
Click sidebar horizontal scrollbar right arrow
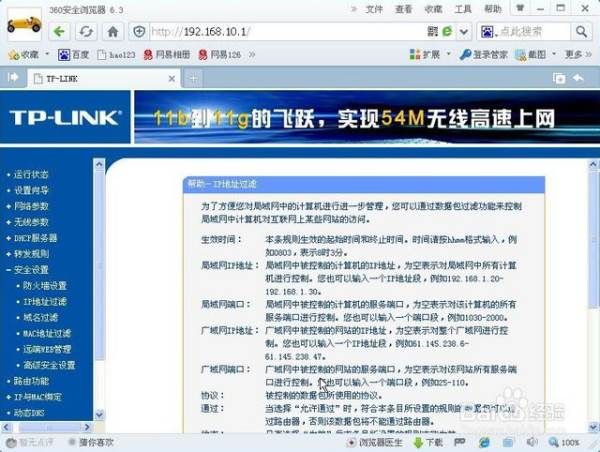click(x=87, y=427)
